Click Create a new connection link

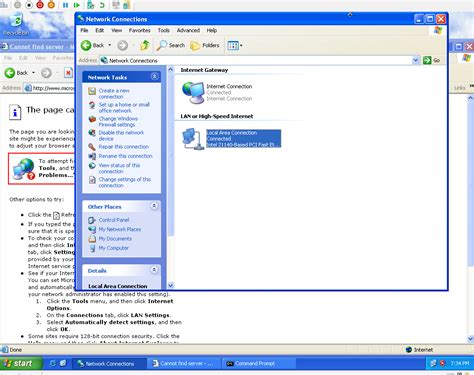(114, 94)
